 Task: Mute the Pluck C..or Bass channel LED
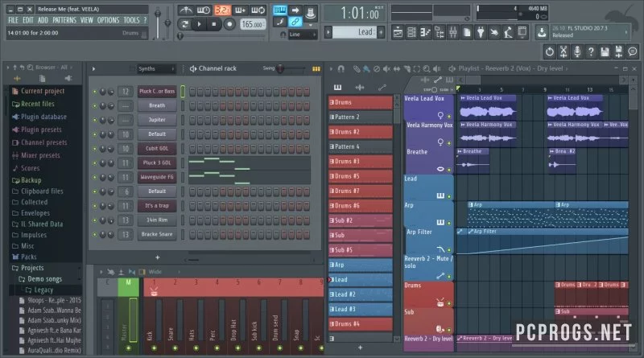click(95, 92)
